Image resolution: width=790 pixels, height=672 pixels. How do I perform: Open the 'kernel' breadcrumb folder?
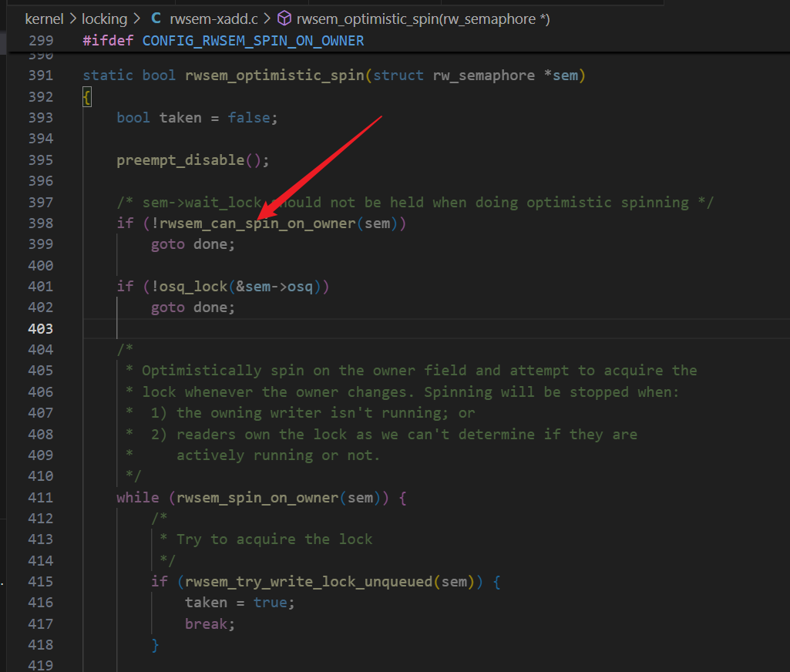coord(44,19)
